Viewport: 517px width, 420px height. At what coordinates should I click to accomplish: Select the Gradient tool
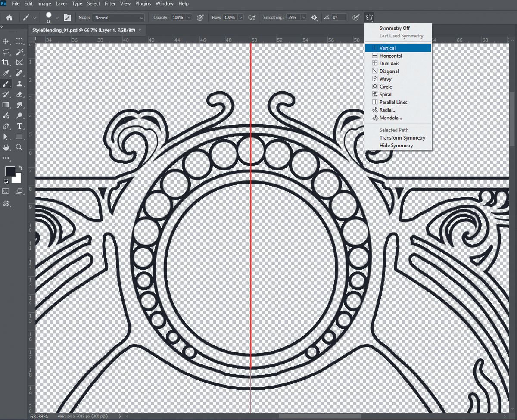[x=6, y=105]
